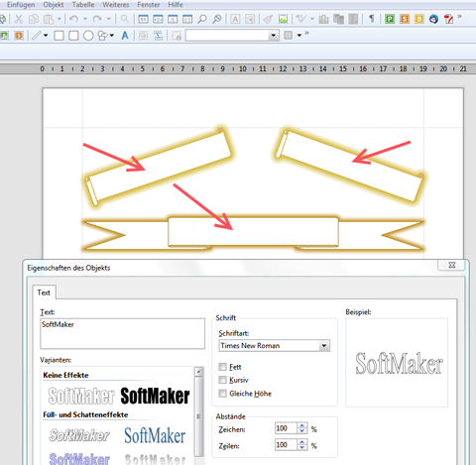The image size is (476, 465).
Task: Enable the Fett checkbox
Action: tap(223, 367)
